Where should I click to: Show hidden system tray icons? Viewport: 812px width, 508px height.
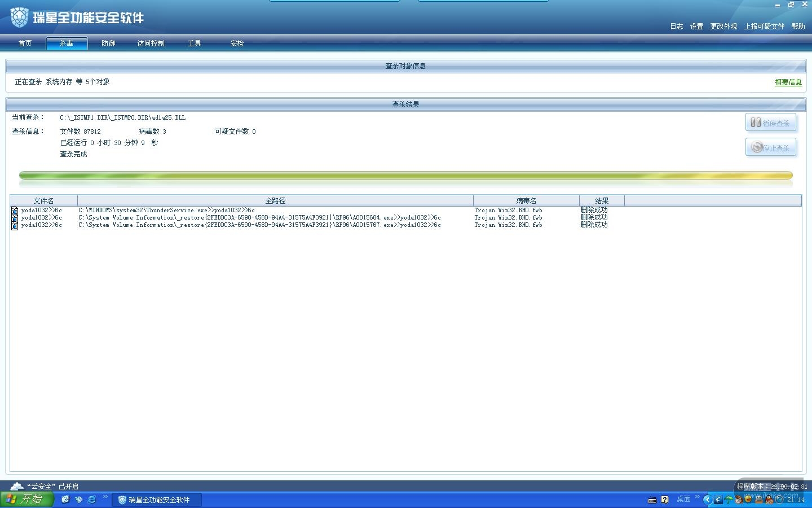(x=708, y=500)
